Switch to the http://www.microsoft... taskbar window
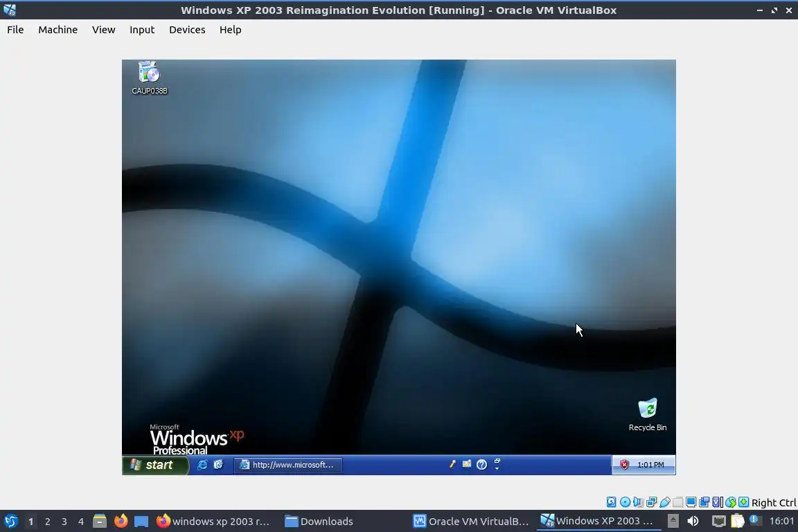 tap(288, 465)
